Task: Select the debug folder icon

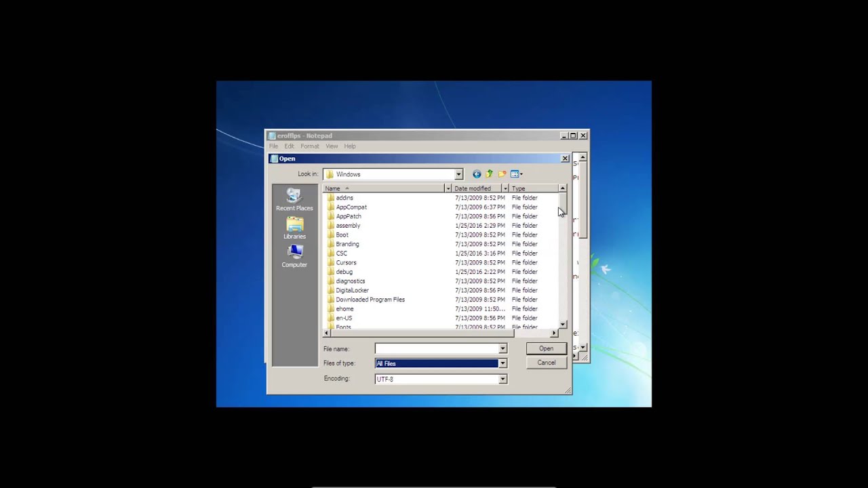Action: click(331, 272)
